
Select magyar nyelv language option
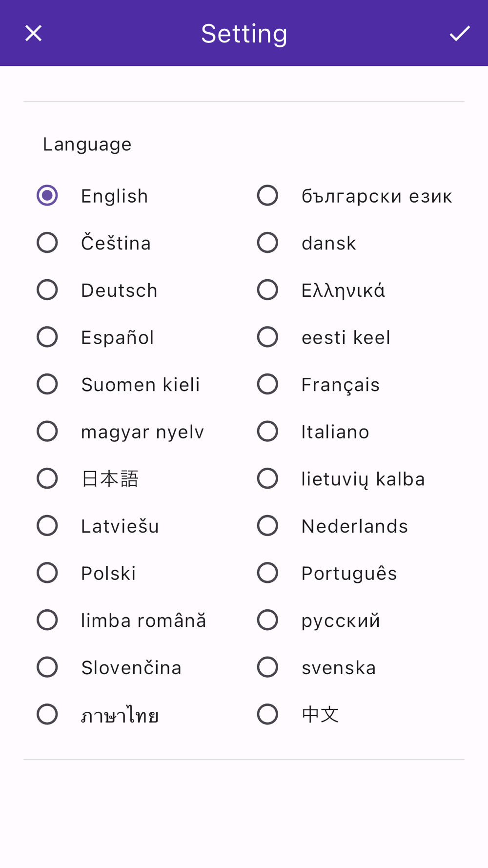47,432
